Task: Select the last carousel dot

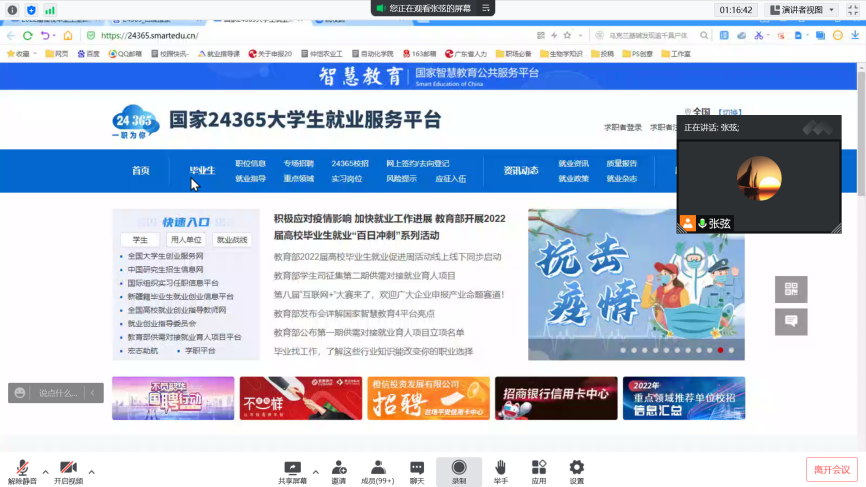Action: pyautogui.click(x=731, y=350)
